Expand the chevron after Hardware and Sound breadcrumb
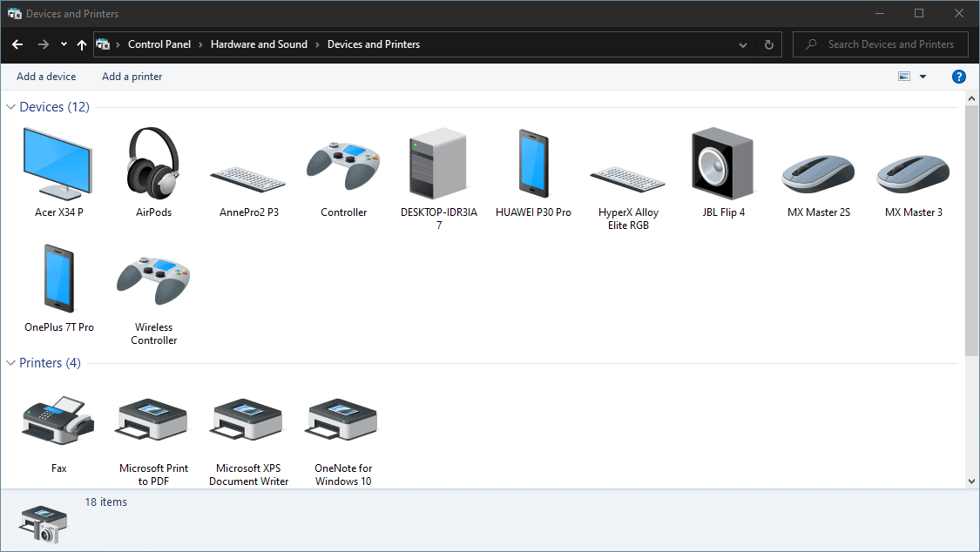Screen dimensions: 980x552 [317, 44]
